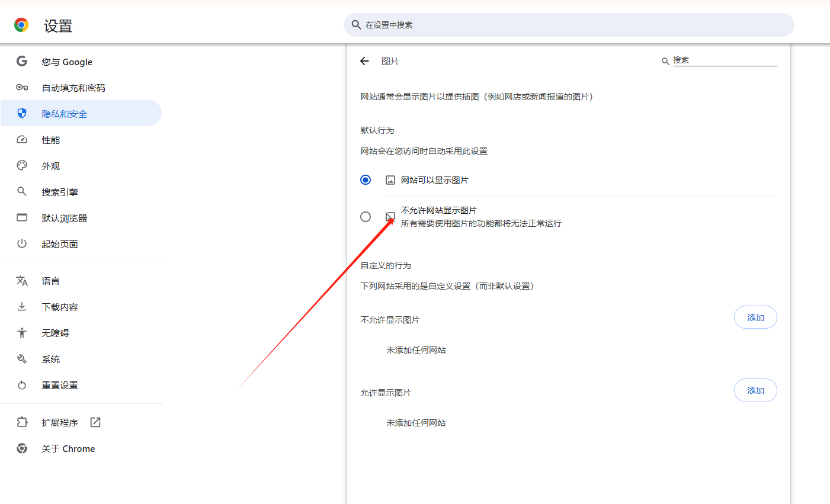Focus the 搜索 field on 图片 page
The width and height of the screenshot is (830, 504).
tap(725, 60)
